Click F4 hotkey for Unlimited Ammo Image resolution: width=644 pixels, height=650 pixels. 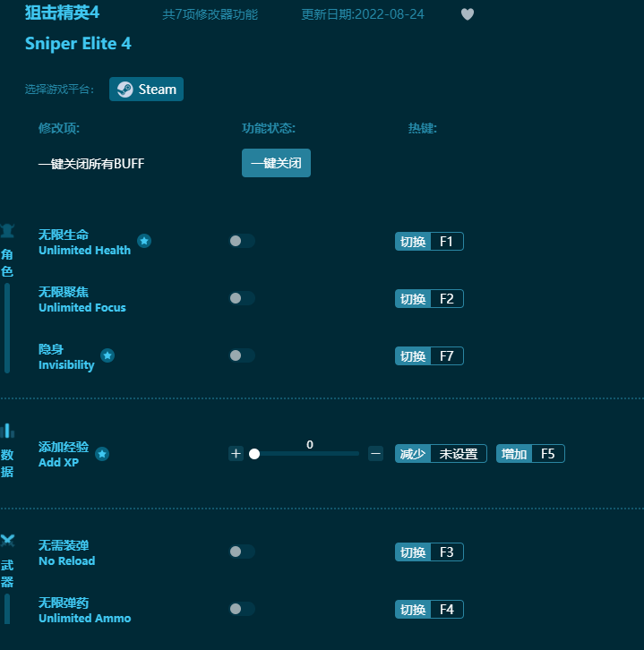(429, 609)
